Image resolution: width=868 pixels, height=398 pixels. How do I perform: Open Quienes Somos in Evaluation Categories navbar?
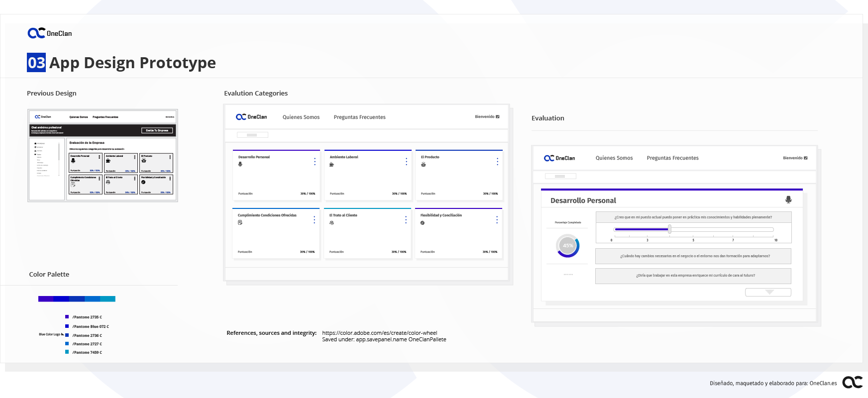tap(301, 117)
